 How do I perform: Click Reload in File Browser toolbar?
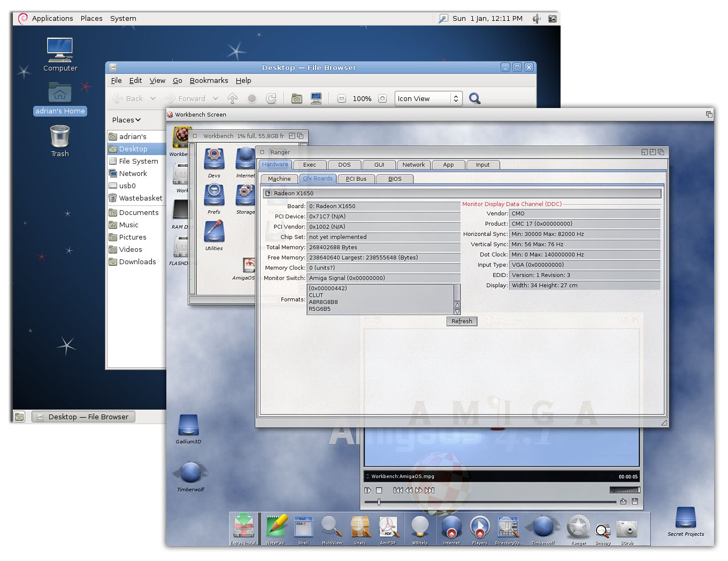pos(271,98)
